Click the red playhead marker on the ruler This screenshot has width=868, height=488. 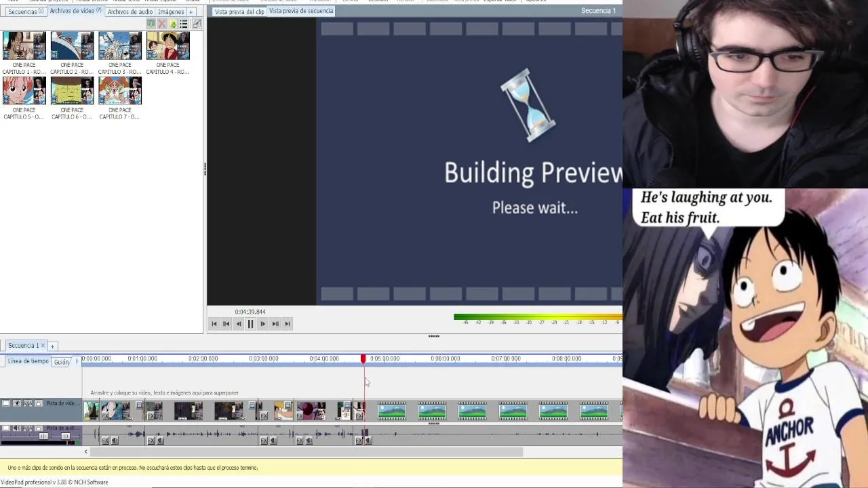click(x=363, y=359)
